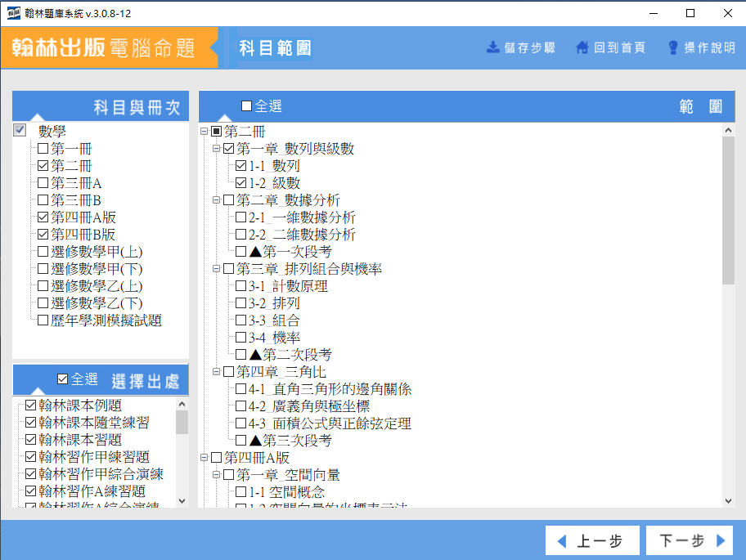Check 選修數學甲(下) checkbox
Screen dimensions: 746x560
click(x=43, y=268)
